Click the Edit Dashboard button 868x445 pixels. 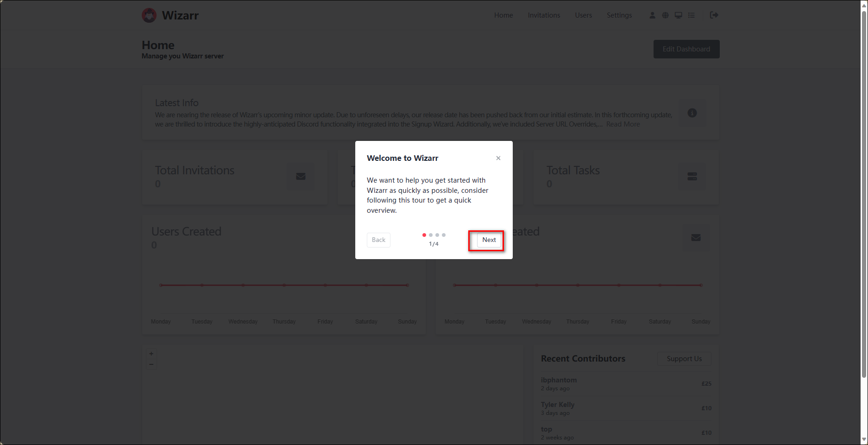pos(686,49)
